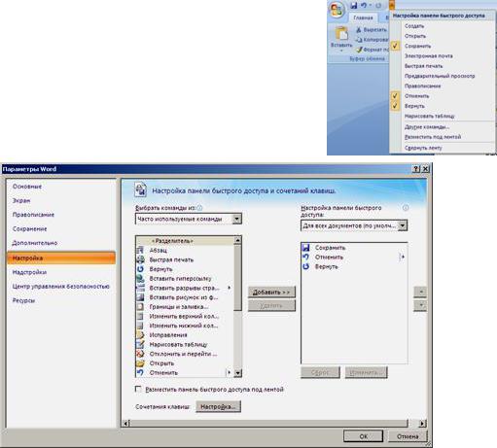Screen dimensions: 497x448
Task: Expand submenu arrow next to Отменить in right list
Action: (402, 257)
